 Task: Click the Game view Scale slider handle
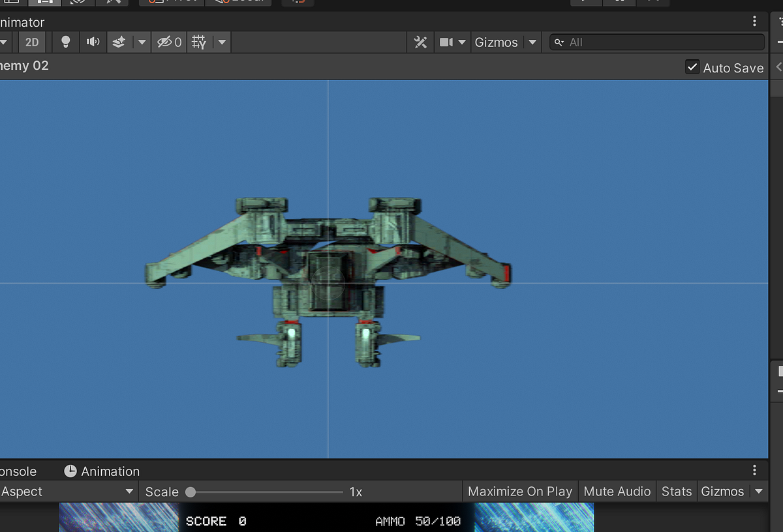point(190,491)
